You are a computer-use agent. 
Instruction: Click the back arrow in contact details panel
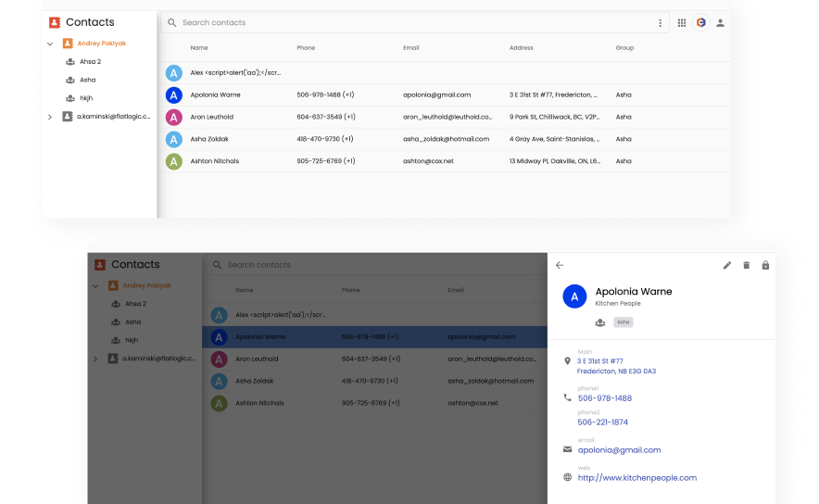pos(560,266)
